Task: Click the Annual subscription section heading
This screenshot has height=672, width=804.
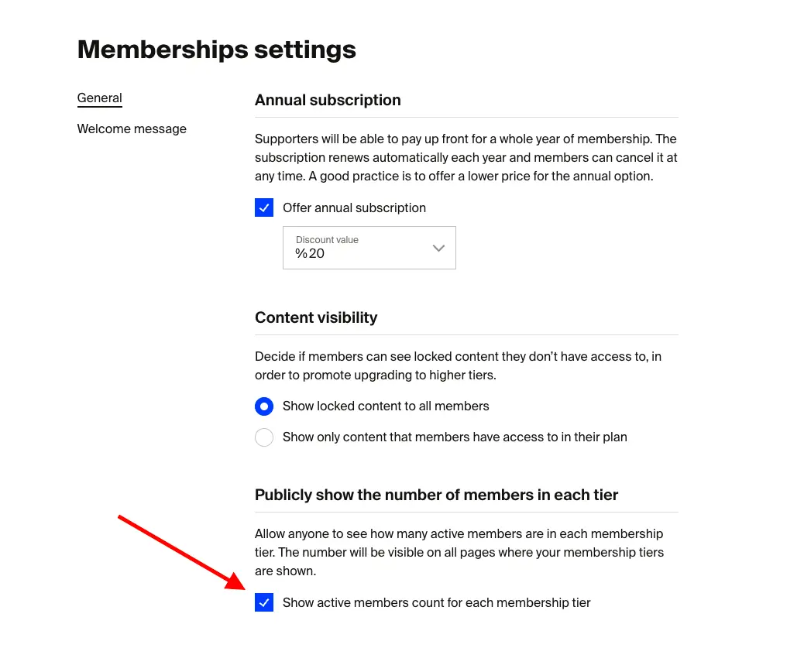Action: pos(328,100)
